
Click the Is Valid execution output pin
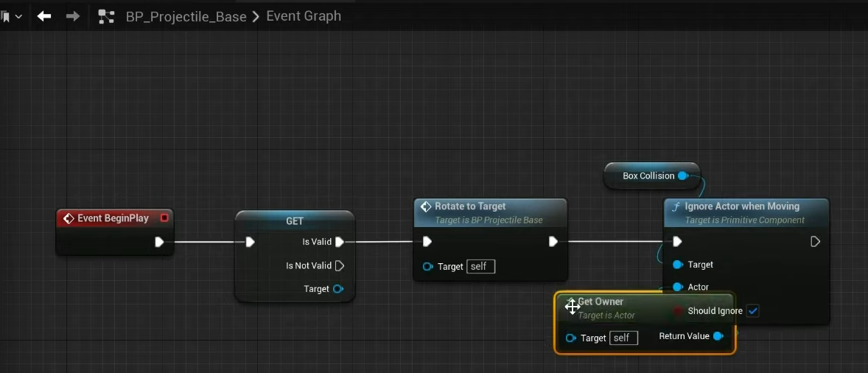coord(339,242)
